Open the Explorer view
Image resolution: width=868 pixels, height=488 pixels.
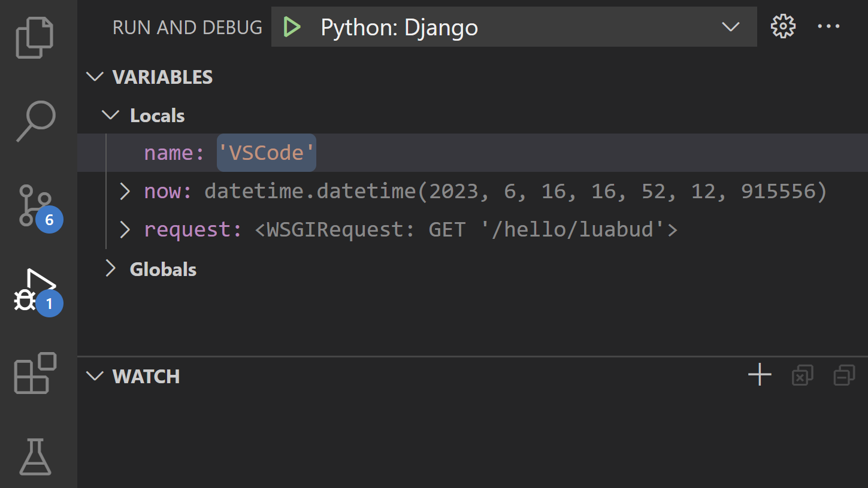34,37
